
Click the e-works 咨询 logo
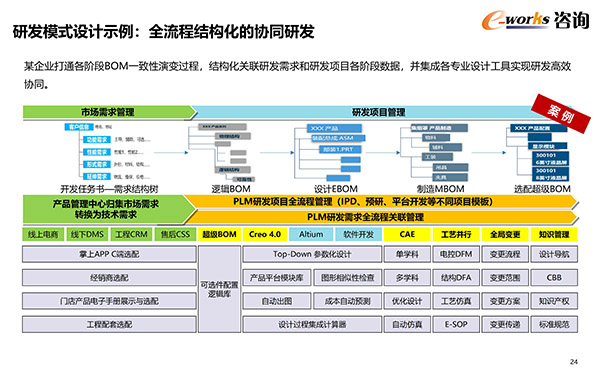[x=535, y=20]
